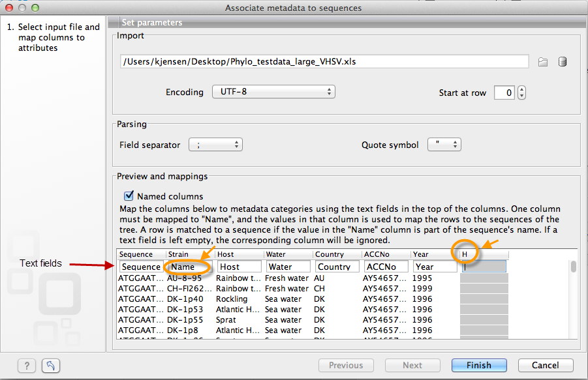The width and height of the screenshot is (588, 380).
Task: Click the Strain column header
Action: click(x=190, y=254)
